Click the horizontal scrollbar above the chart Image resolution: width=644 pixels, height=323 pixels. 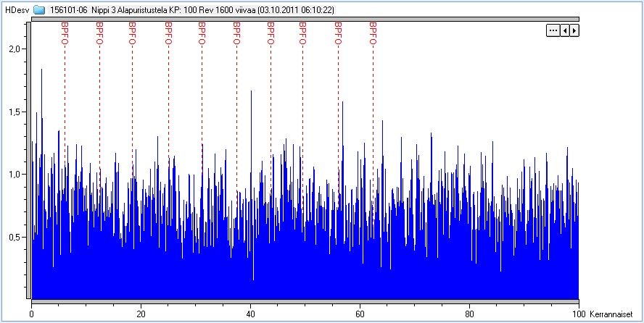[305, 19]
